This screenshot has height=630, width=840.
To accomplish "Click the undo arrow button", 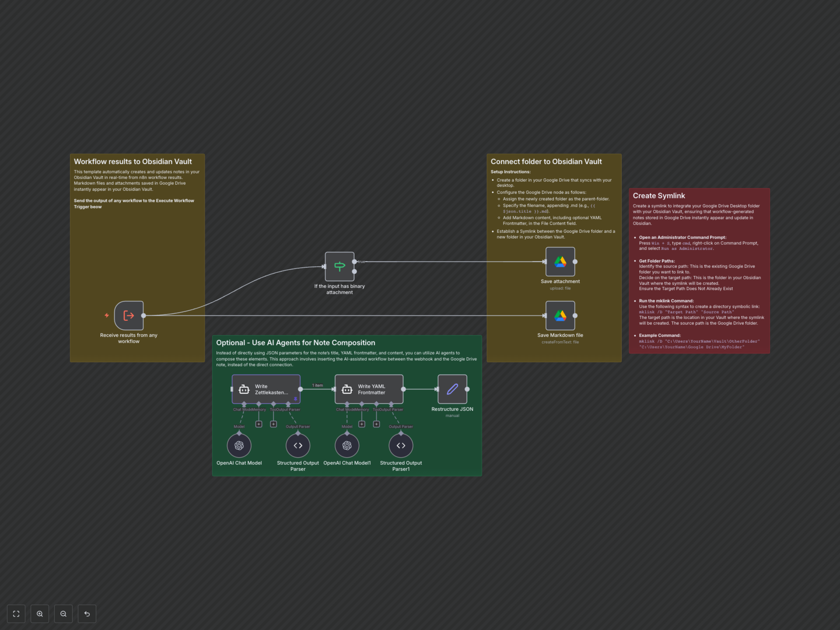I will pos(87,614).
